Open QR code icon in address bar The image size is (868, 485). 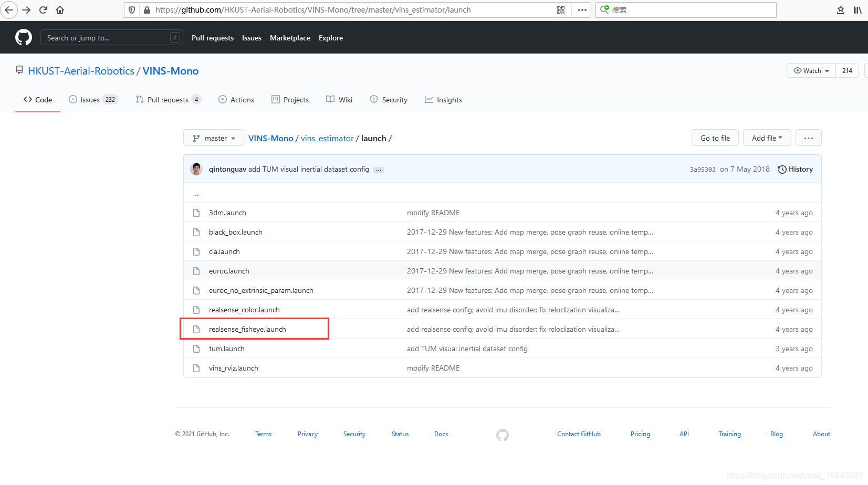coord(561,10)
